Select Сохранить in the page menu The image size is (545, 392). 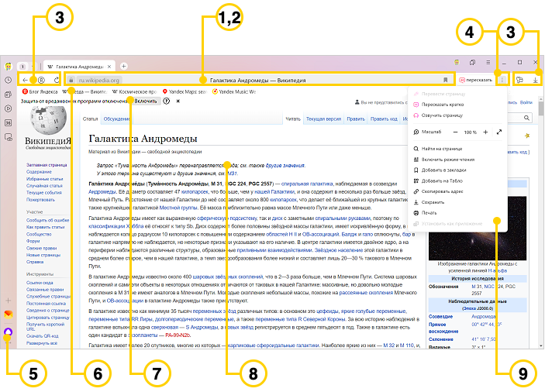point(433,202)
